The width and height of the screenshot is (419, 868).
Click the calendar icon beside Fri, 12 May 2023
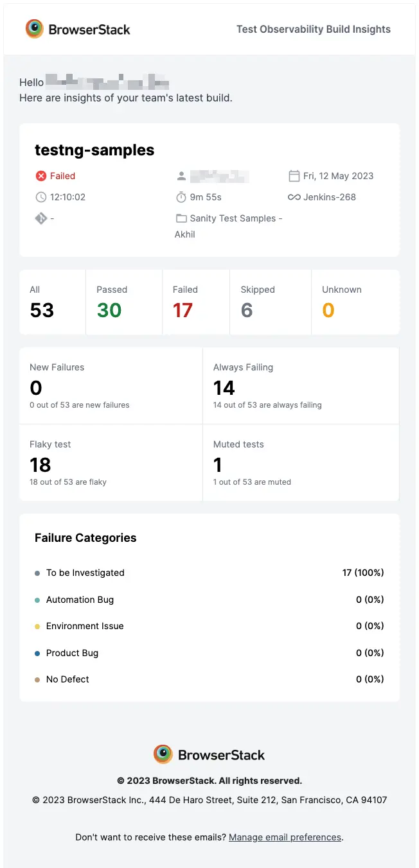coord(294,176)
